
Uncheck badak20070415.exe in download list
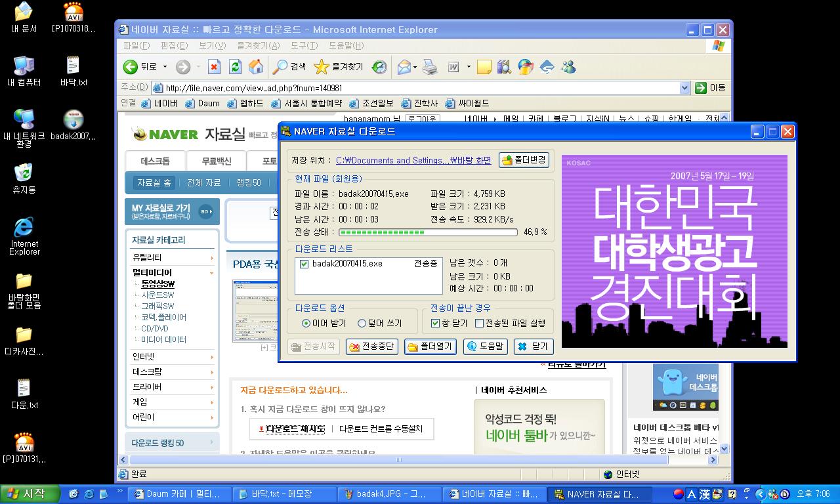click(304, 264)
